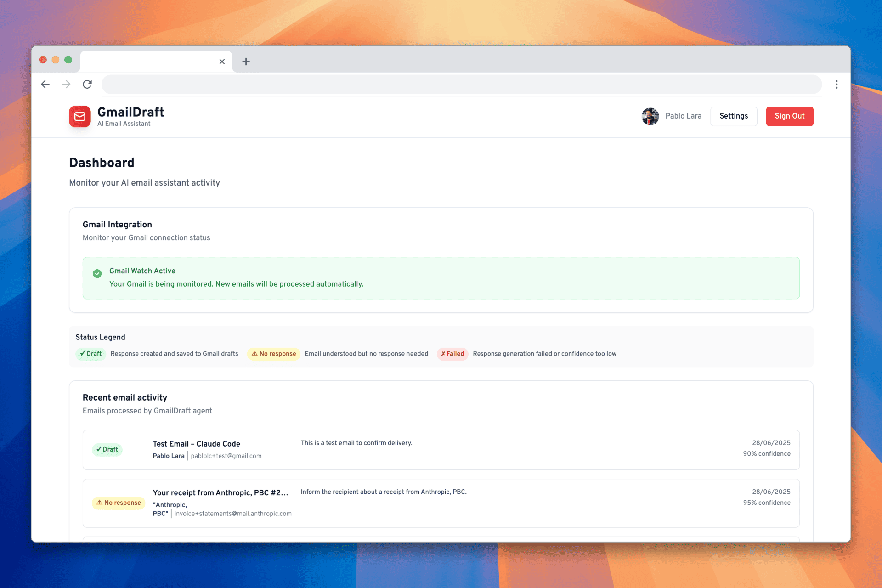882x588 pixels.
Task: Open the Test Email – Claude Code entry
Action: 196,444
